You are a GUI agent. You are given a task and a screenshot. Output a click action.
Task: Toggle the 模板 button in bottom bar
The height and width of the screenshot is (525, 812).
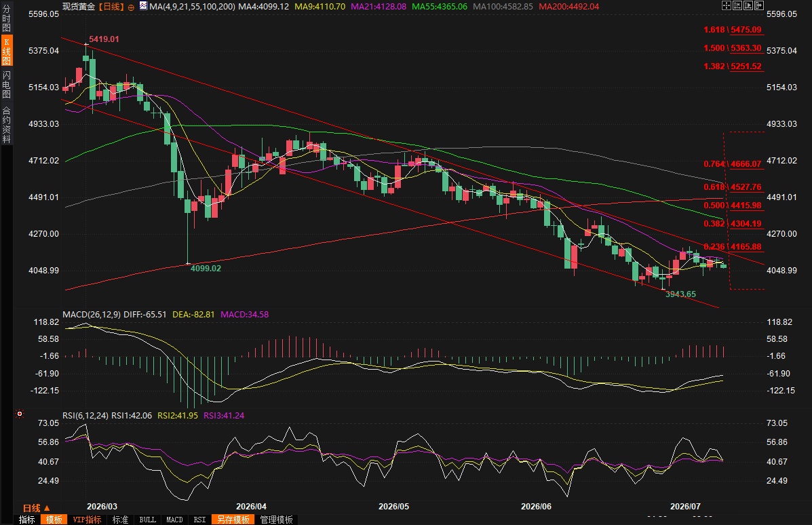coord(54,520)
